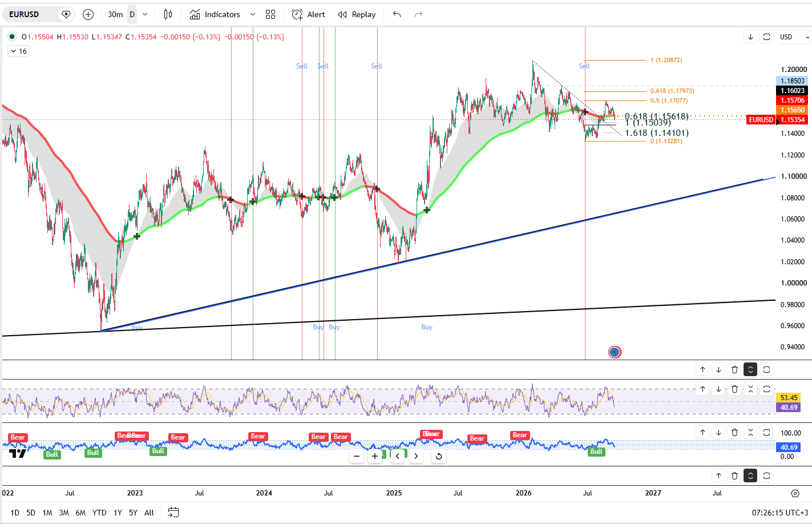The width and height of the screenshot is (812, 524).
Task: Open the layout grid selector icon
Action: coord(270,14)
